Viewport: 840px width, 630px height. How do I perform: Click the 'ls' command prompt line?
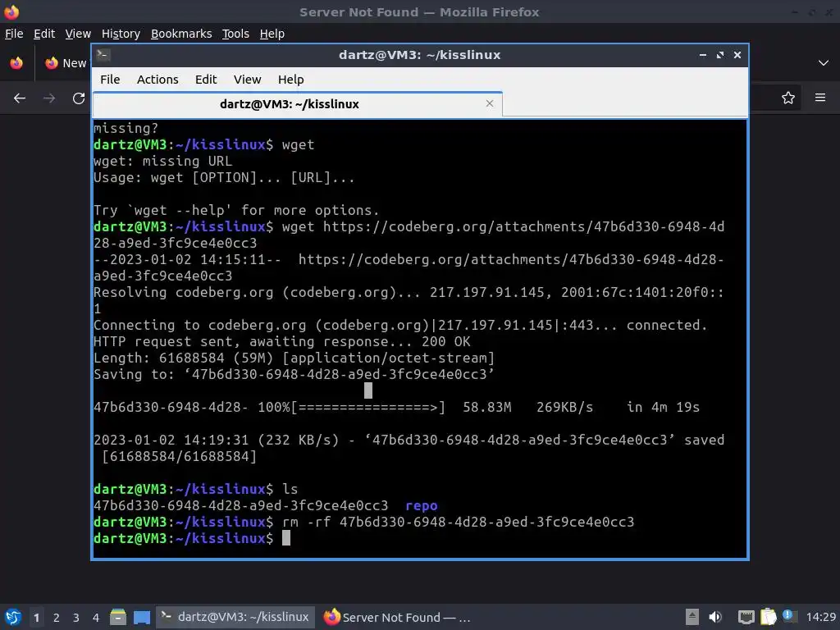point(195,489)
